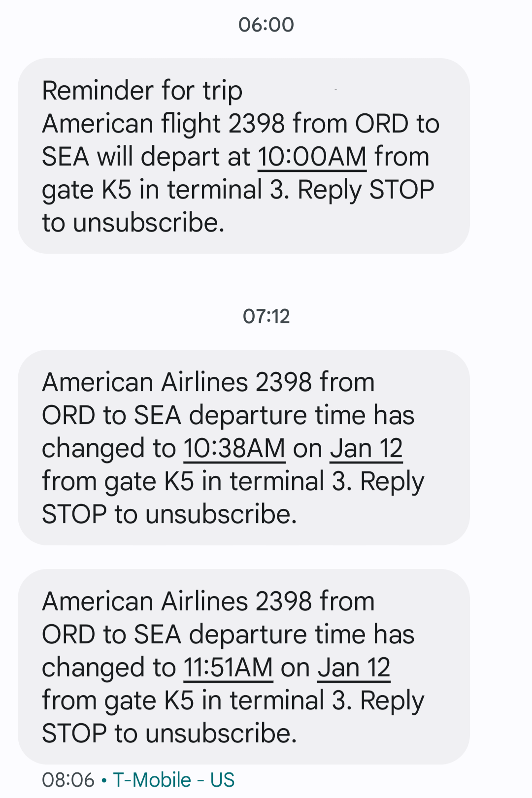Select the message about the 10:38AM change
Viewport: 532px width, 798px height.
point(244,448)
